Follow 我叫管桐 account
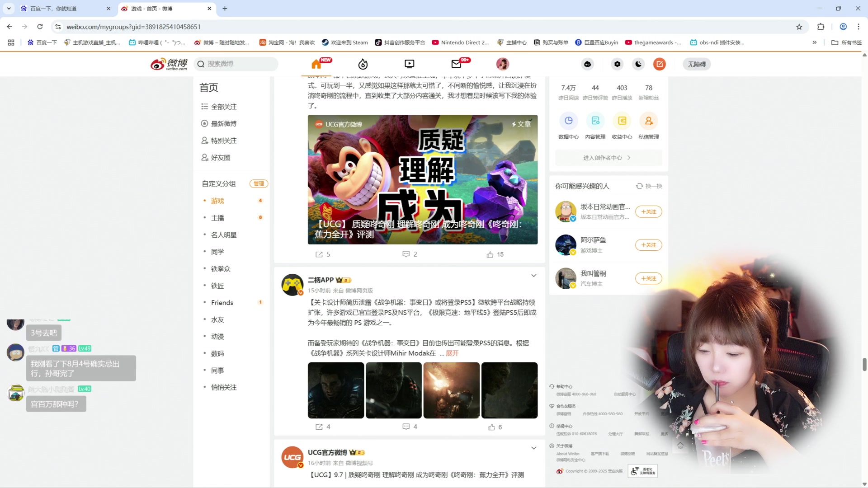 [x=648, y=278]
